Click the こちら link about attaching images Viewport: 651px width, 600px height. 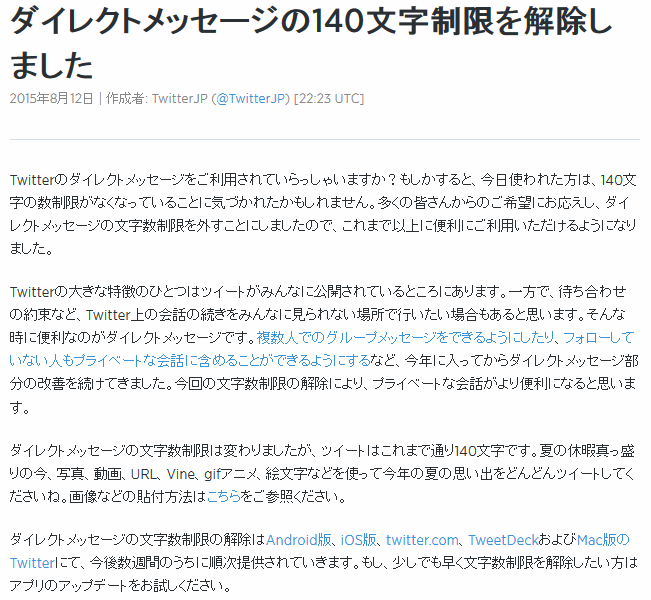pos(224,496)
